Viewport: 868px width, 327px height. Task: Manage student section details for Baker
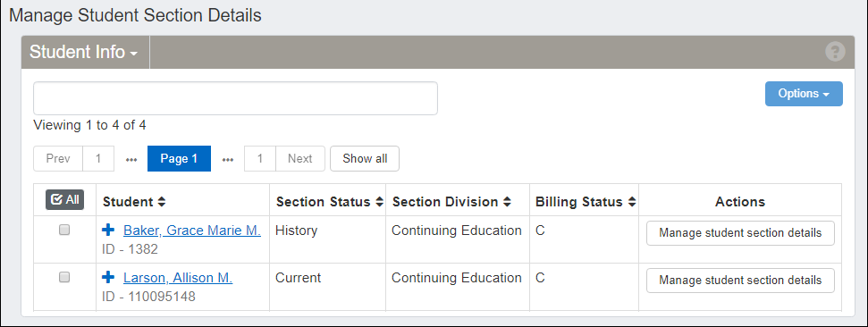[740, 233]
